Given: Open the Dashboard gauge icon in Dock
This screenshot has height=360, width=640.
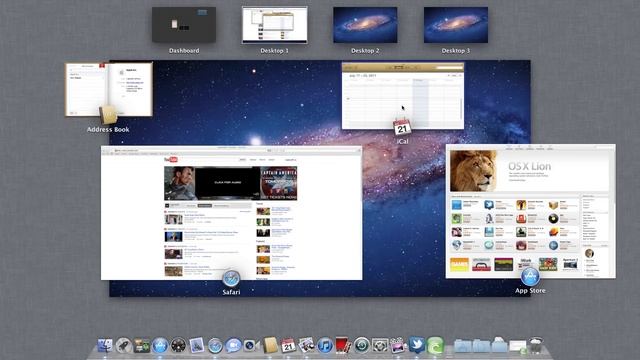Looking at the screenshot, I should pyautogui.click(x=178, y=346).
